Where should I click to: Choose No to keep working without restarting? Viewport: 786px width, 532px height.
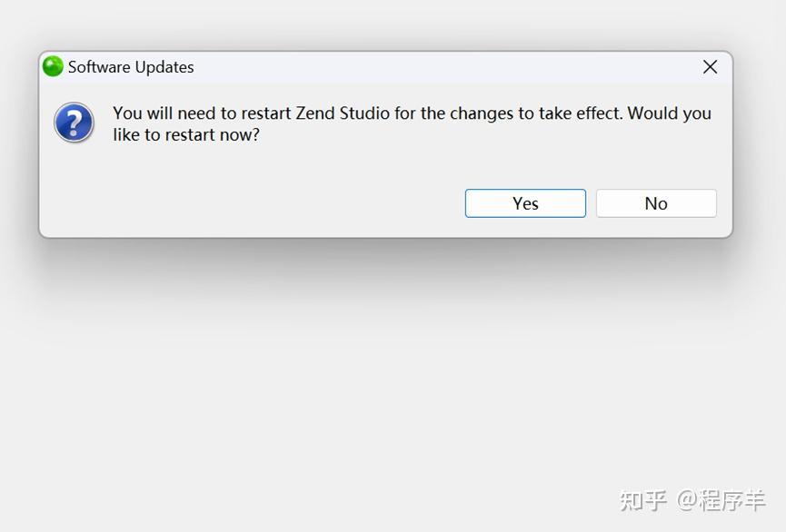tap(656, 202)
